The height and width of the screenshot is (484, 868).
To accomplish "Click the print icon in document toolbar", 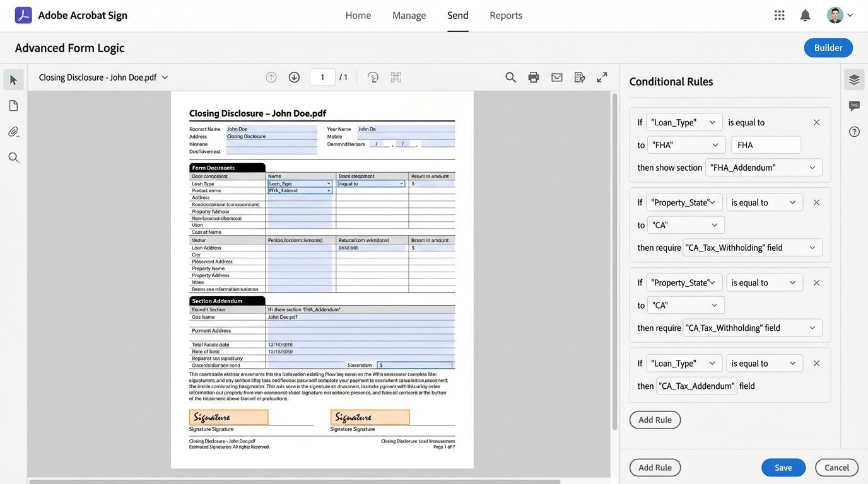I will tap(534, 77).
